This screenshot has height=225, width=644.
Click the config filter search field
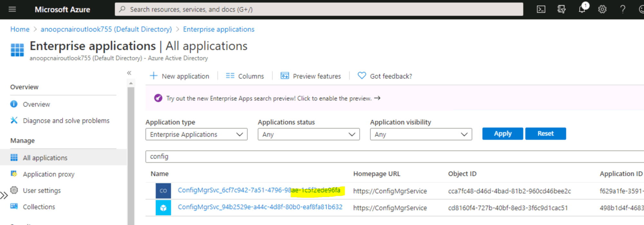point(394,156)
